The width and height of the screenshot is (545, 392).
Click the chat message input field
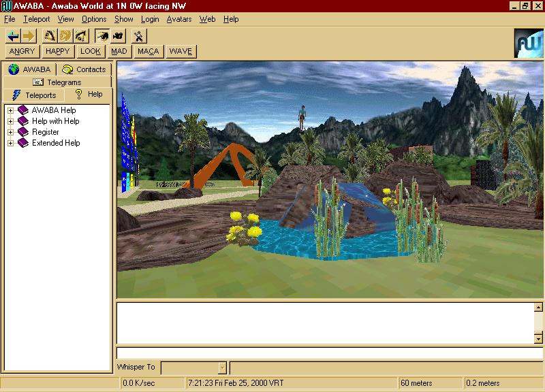click(330, 353)
